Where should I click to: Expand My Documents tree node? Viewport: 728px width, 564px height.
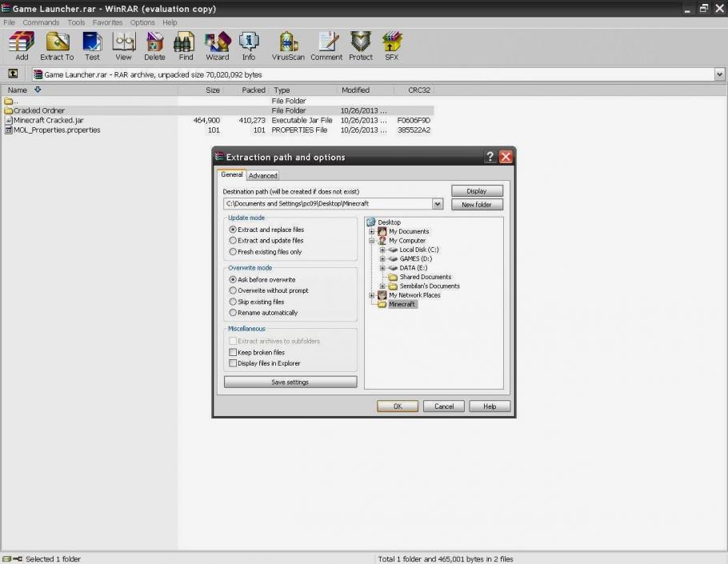(372, 231)
